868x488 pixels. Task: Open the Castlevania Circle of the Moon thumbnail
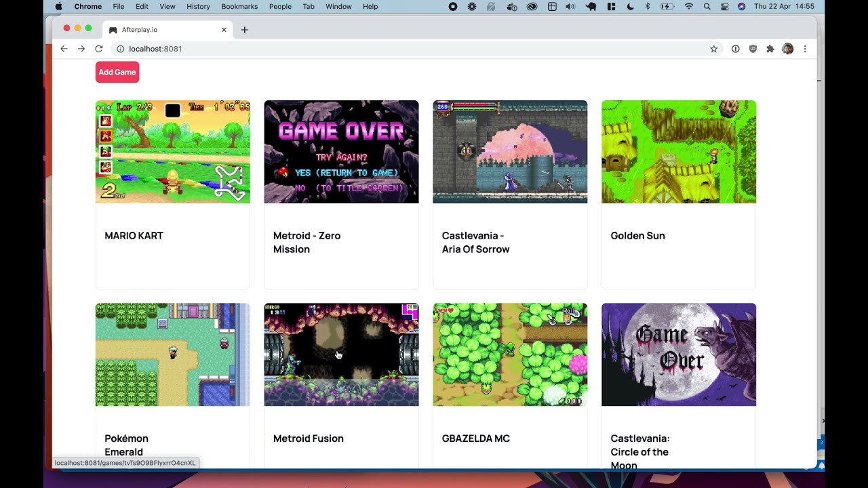pyautogui.click(x=679, y=354)
